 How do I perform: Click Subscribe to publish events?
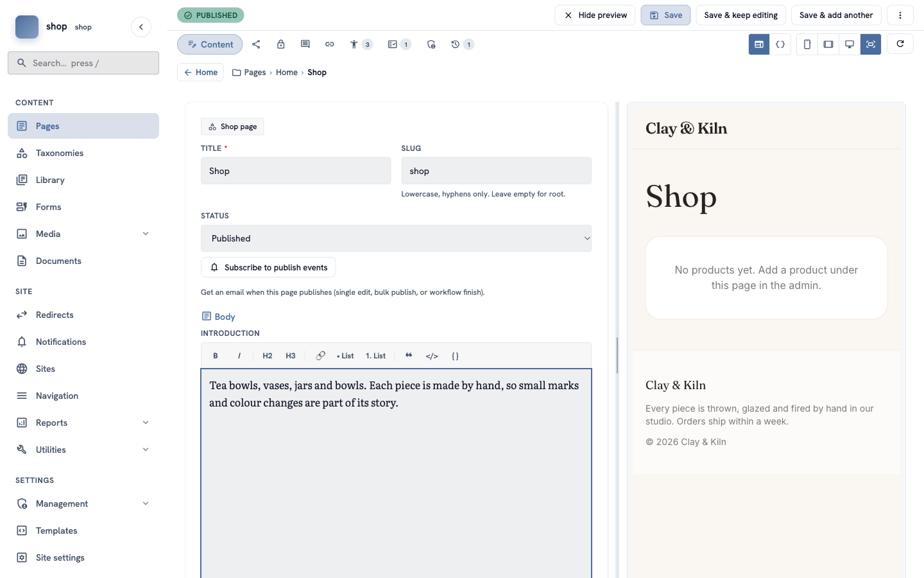(x=268, y=267)
